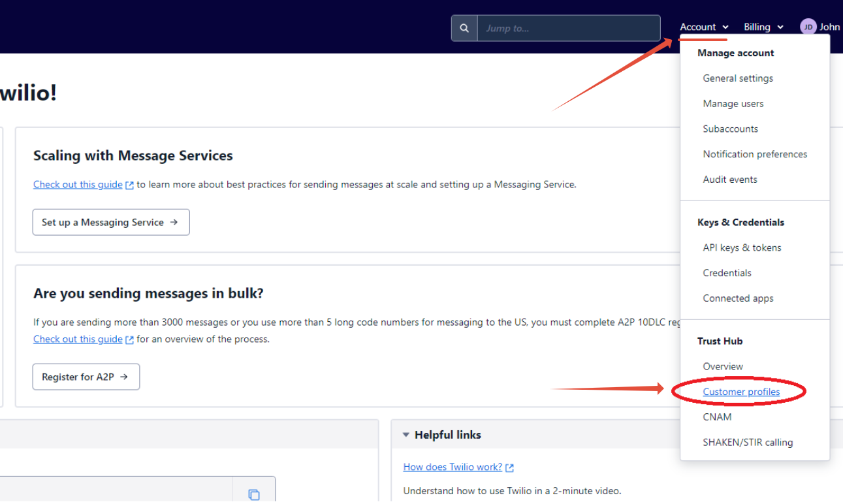This screenshot has height=504, width=843.
Task: Go to Subaccounts
Action: pos(731,129)
